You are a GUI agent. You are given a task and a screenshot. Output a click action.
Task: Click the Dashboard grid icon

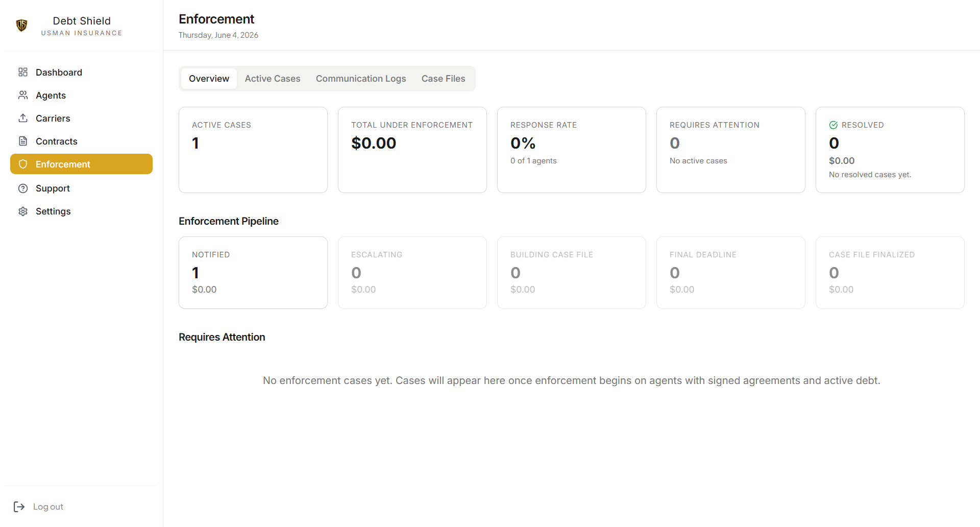23,72
